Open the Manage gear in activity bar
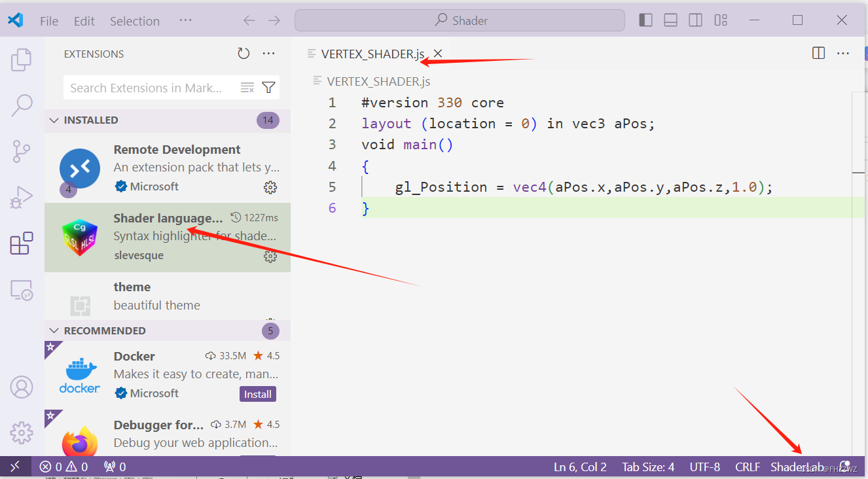The height and width of the screenshot is (479, 868). 22,433
